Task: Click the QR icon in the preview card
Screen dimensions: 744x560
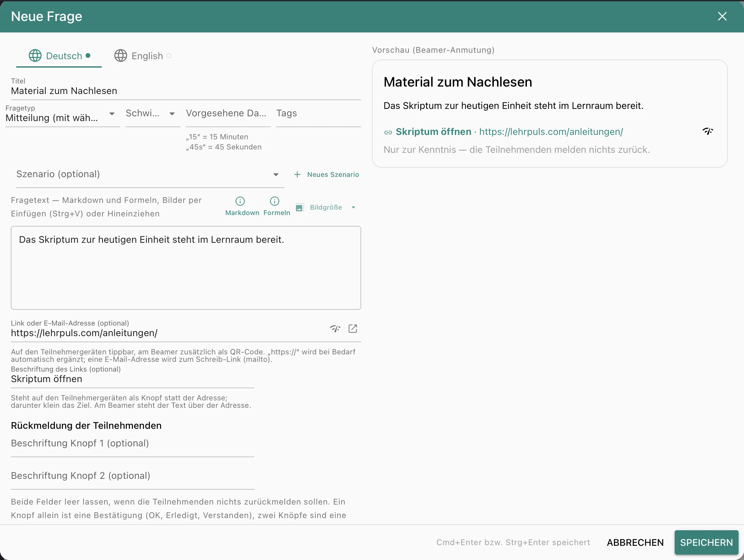Action: click(x=708, y=131)
